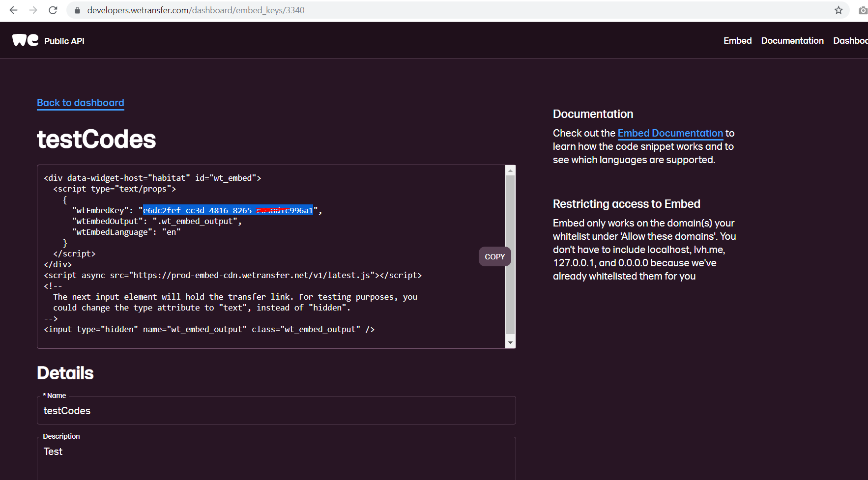Click the camera icon in browser toolbar
Screen dimensions: 868x480
[x=863, y=10]
